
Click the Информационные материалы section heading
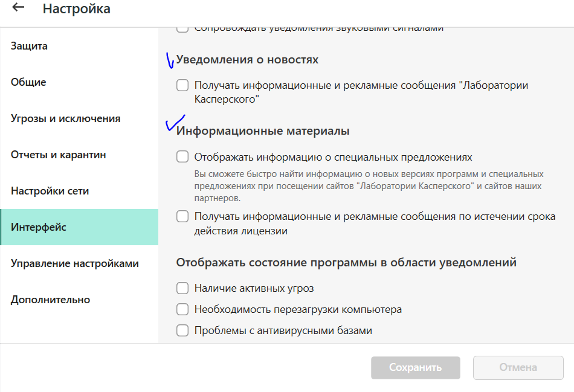click(263, 131)
